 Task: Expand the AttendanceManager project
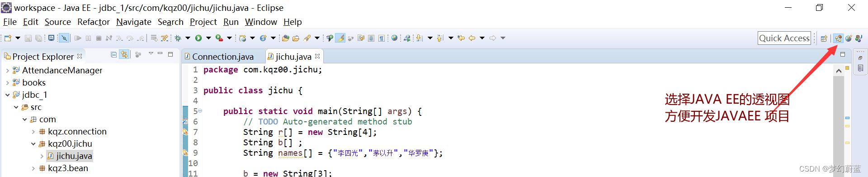click(7, 70)
